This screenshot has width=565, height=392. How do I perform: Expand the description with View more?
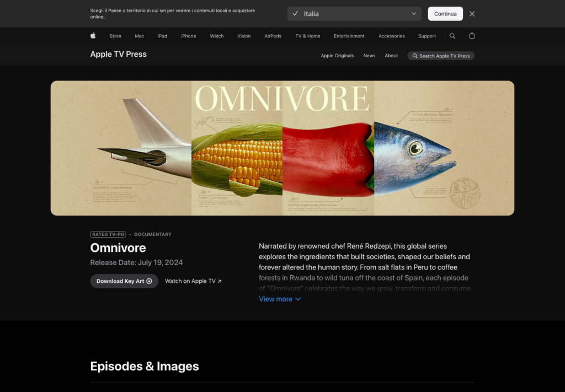click(x=280, y=299)
